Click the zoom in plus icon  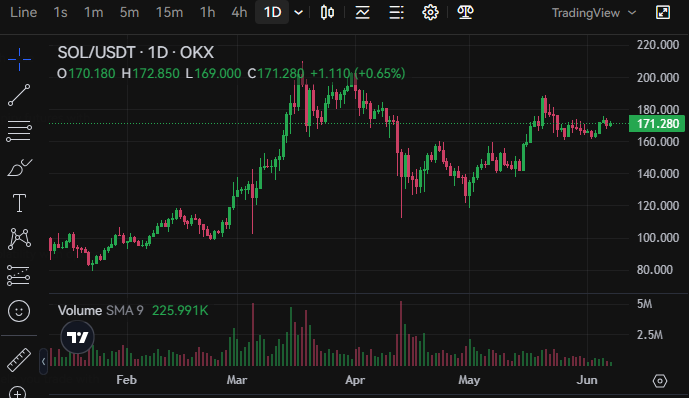point(18,393)
